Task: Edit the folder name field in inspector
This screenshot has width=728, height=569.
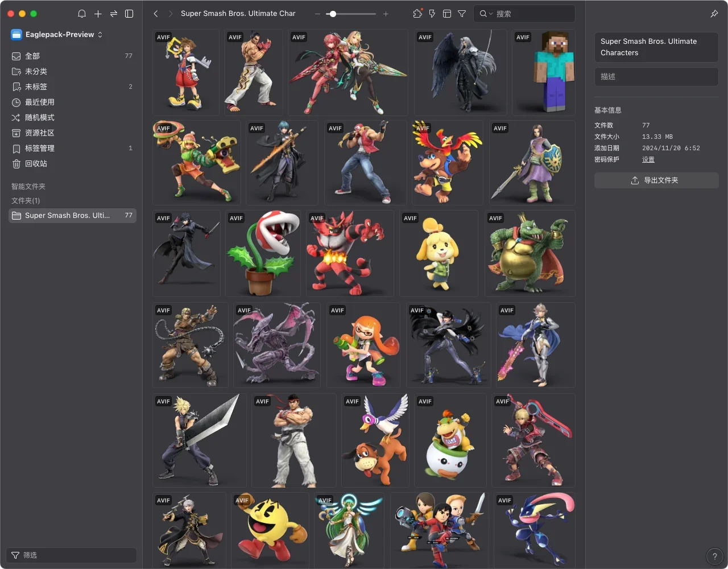Action: 656,47
